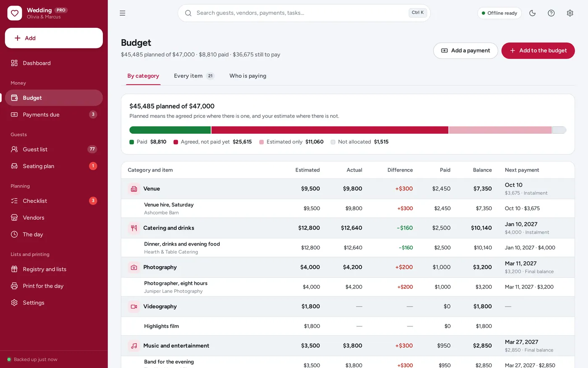588x368 pixels.
Task: Click Add a payment button
Action: (x=465, y=50)
